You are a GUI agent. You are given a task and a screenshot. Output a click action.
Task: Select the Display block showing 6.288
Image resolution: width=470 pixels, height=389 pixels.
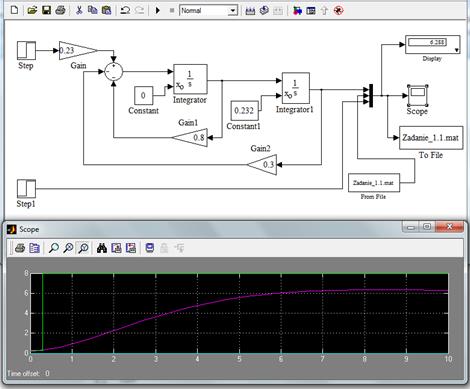433,44
